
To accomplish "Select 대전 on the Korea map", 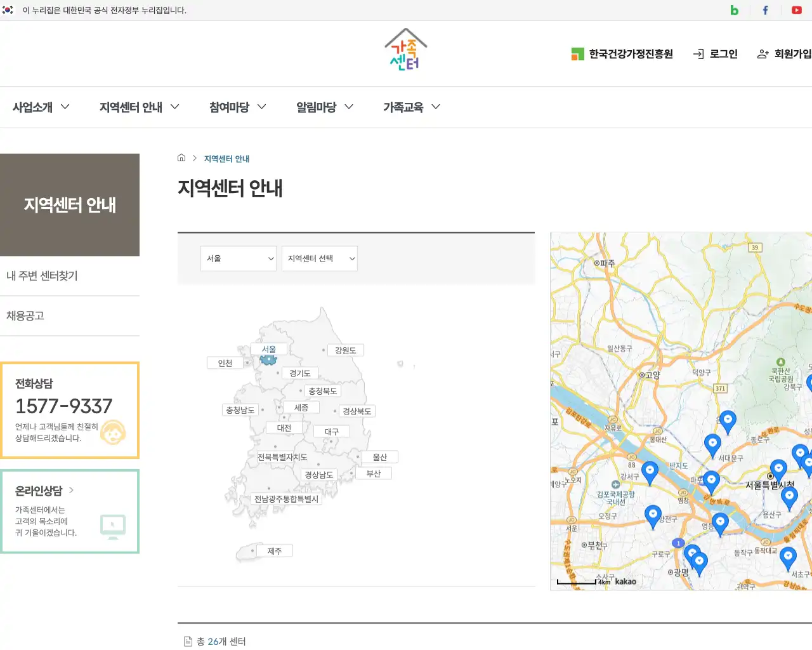I will point(284,428).
